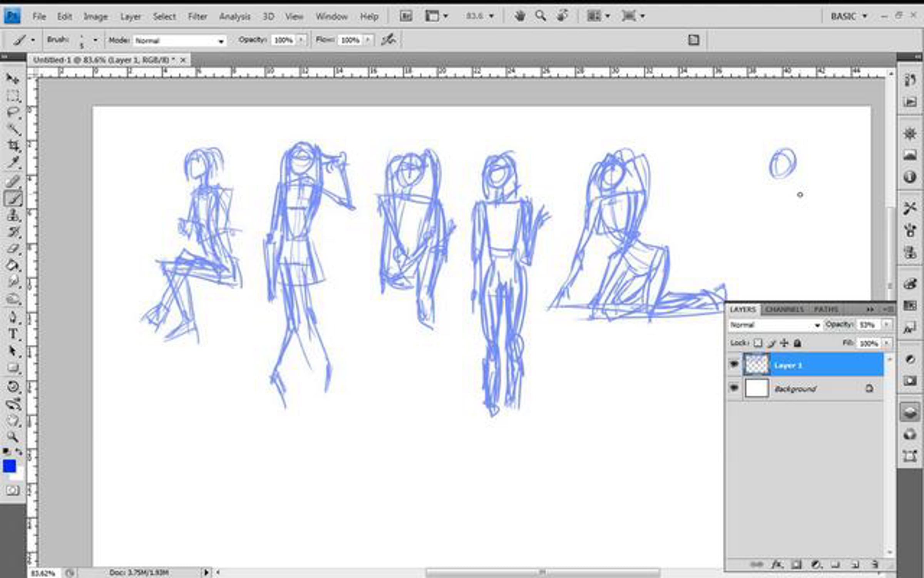Click the Hand tool in the top bar
Viewport: 924px width, 578px height.
coord(520,16)
